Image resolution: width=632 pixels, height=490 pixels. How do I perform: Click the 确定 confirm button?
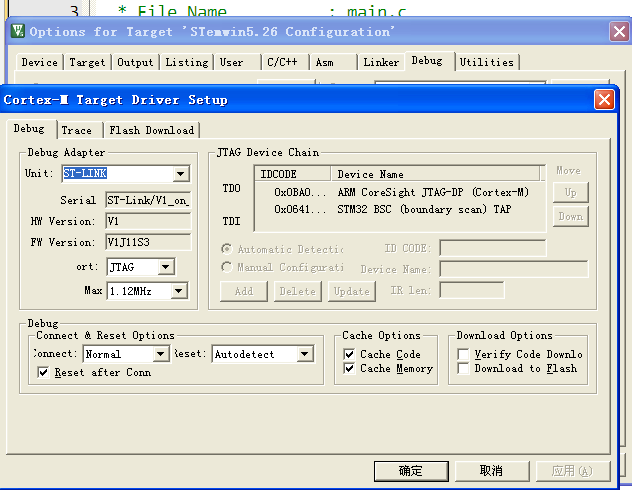point(410,470)
